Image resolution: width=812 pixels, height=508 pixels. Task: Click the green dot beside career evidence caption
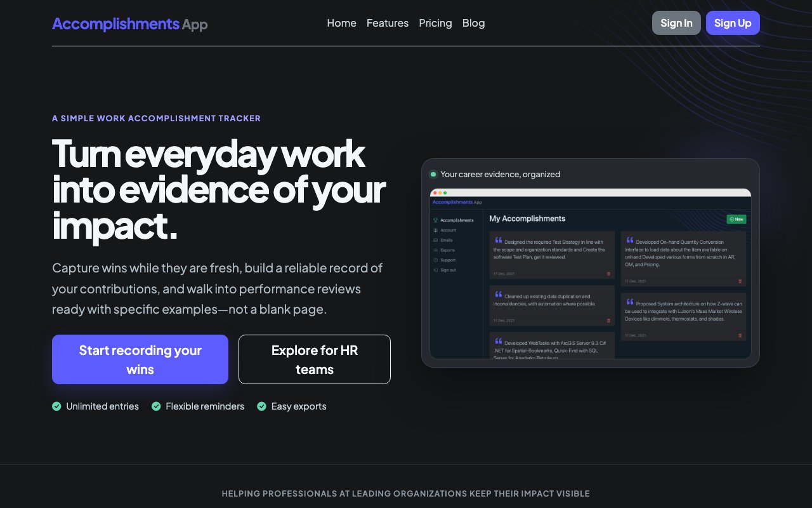point(433,175)
